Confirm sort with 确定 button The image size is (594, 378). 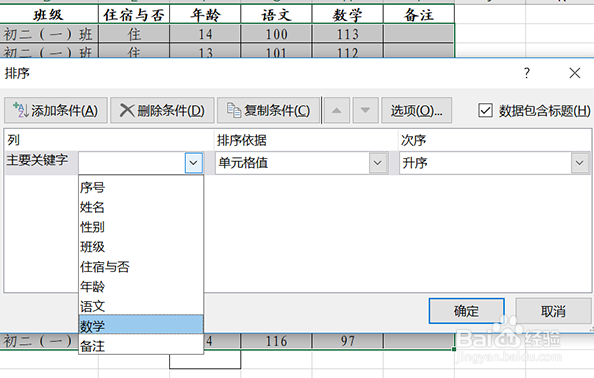tap(466, 311)
